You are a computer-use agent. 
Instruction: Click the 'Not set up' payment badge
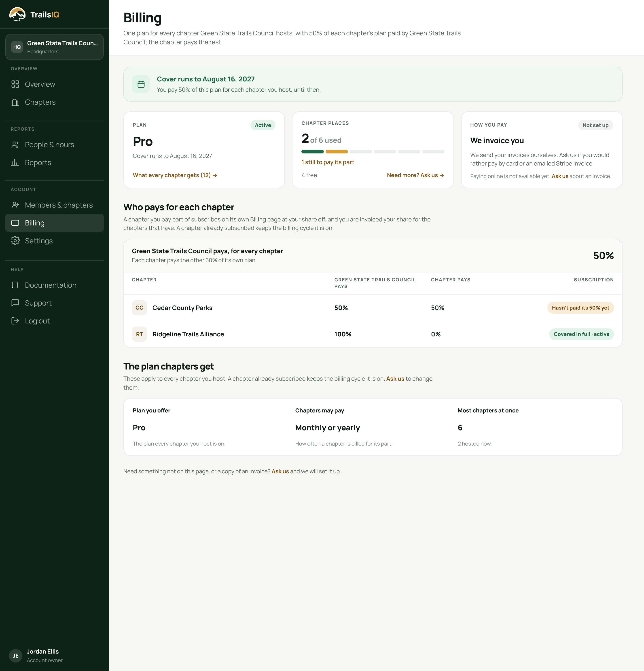(x=595, y=125)
